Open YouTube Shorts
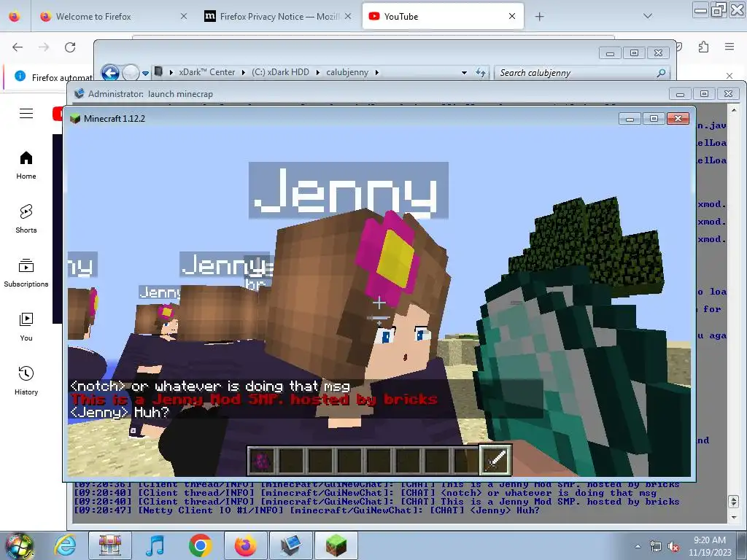Viewport: 747px width, 560px height. click(26, 219)
